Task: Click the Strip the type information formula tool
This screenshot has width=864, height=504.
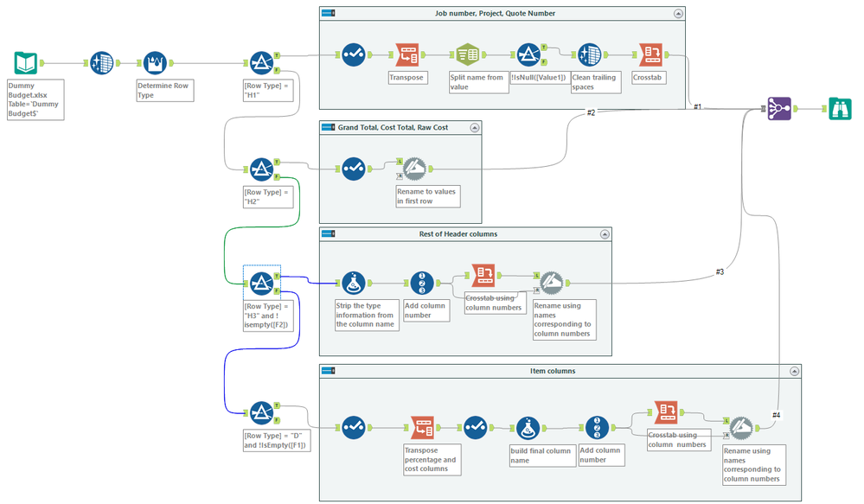Action: point(353,283)
